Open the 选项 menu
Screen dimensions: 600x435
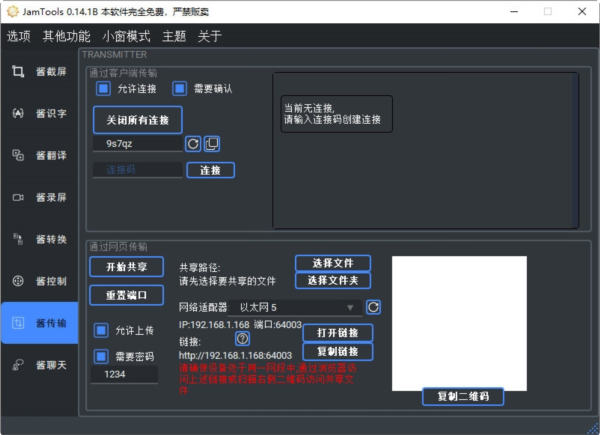18,36
